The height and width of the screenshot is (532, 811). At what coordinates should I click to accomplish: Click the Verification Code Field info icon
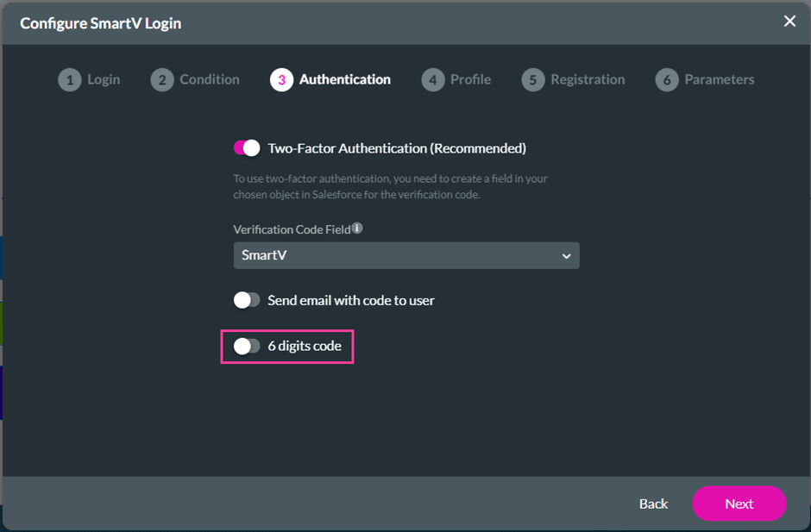point(357,229)
